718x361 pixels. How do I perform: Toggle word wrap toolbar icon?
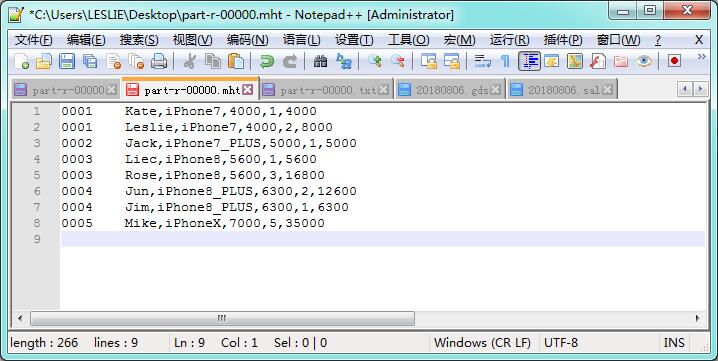tap(483, 61)
